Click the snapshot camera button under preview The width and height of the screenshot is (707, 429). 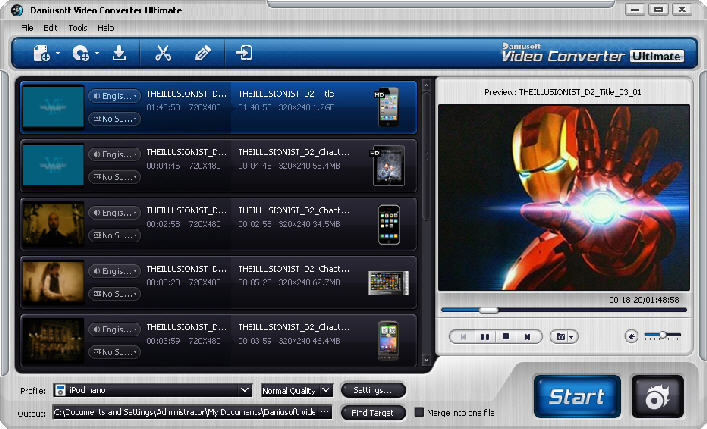560,337
